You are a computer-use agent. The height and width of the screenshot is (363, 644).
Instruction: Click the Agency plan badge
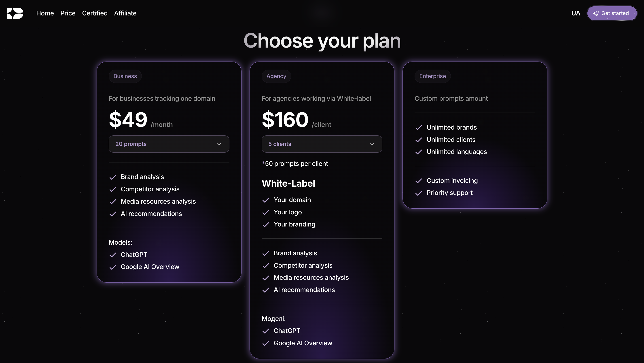276,76
